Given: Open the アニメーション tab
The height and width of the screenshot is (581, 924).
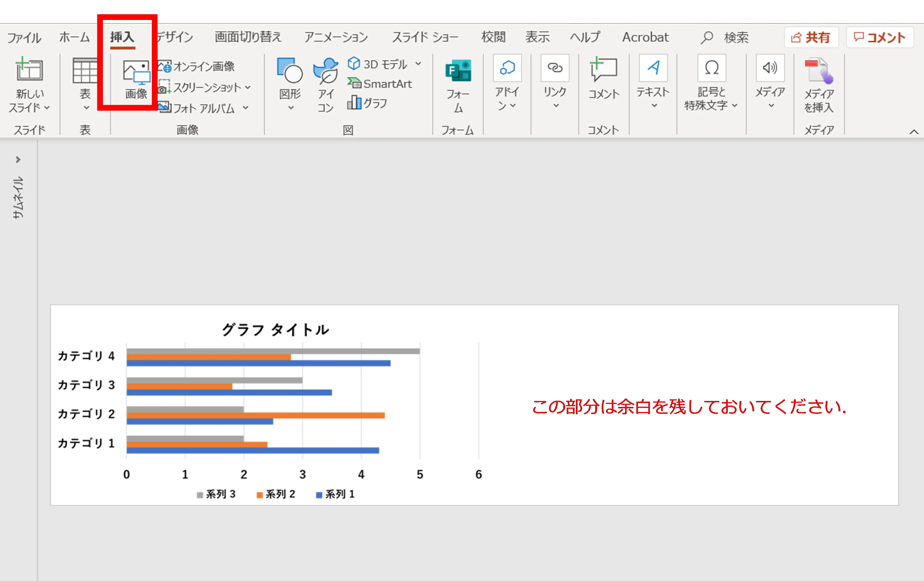Looking at the screenshot, I should click(336, 37).
